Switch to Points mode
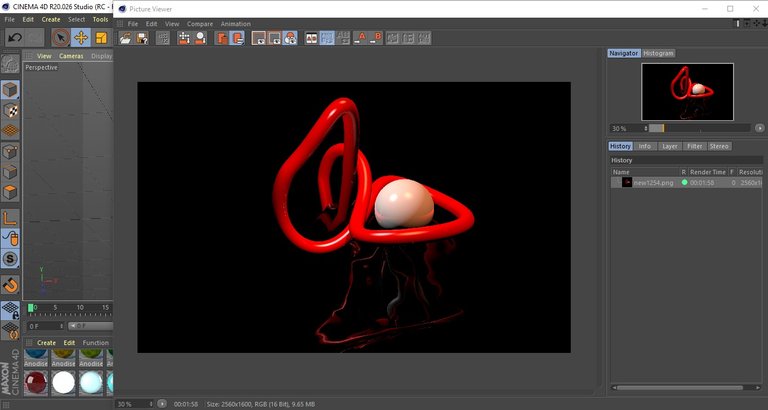The height and width of the screenshot is (410, 768). pos(10,152)
